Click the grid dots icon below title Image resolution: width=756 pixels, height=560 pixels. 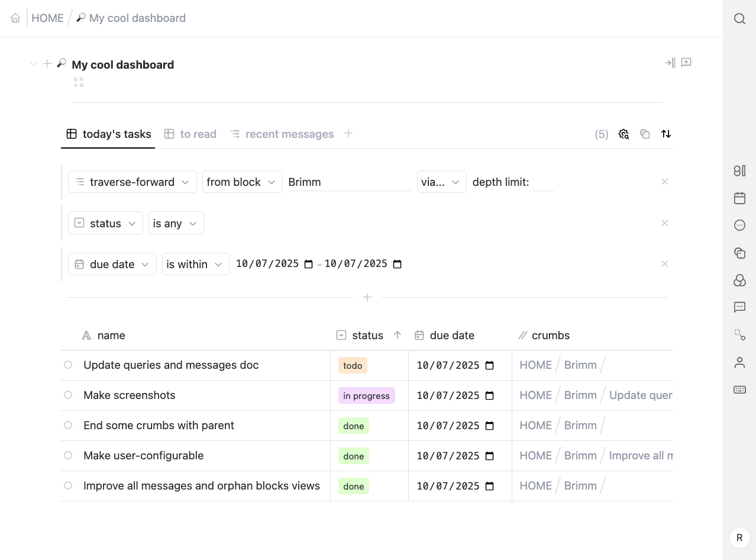click(x=79, y=82)
